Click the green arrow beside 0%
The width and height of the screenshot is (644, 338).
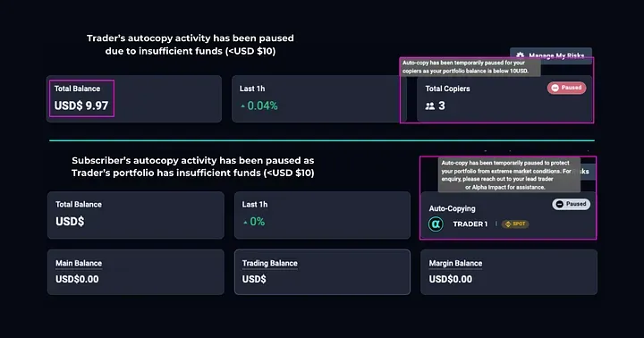pos(245,223)
